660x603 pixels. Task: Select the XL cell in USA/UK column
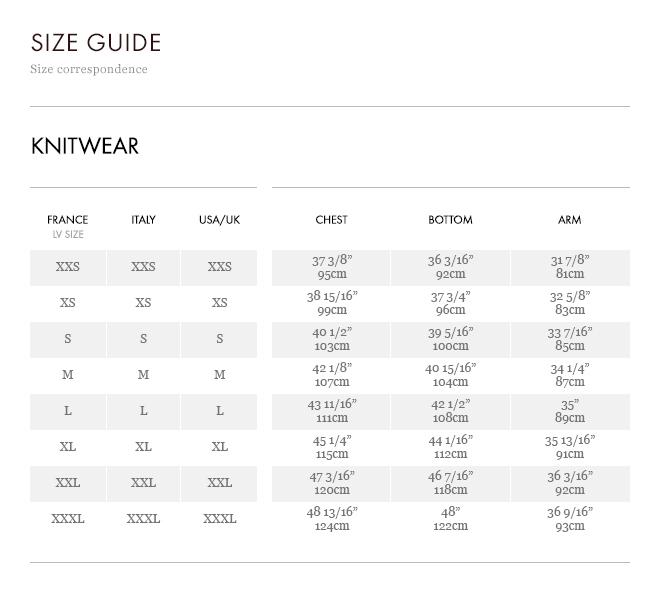(x=219, y=447)
